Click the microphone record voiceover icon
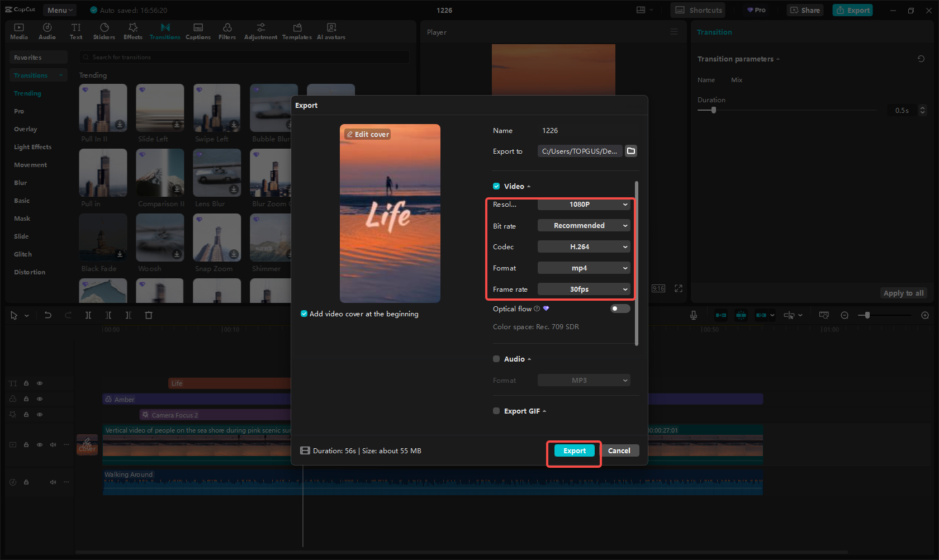 tap(693, 315)
